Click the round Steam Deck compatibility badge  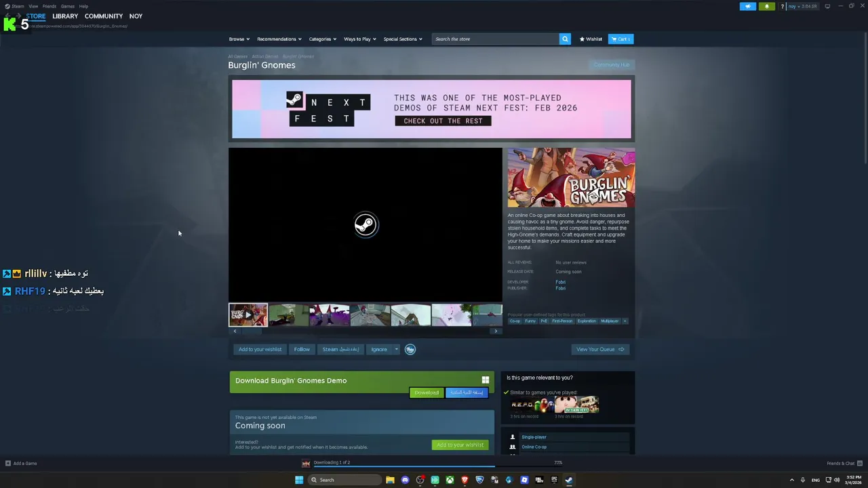(410, 349)
